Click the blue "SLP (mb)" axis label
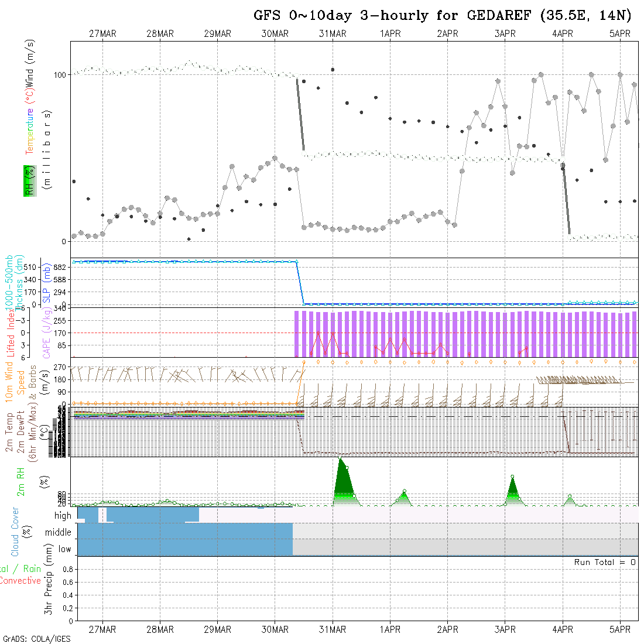 [x=46, y=283]
